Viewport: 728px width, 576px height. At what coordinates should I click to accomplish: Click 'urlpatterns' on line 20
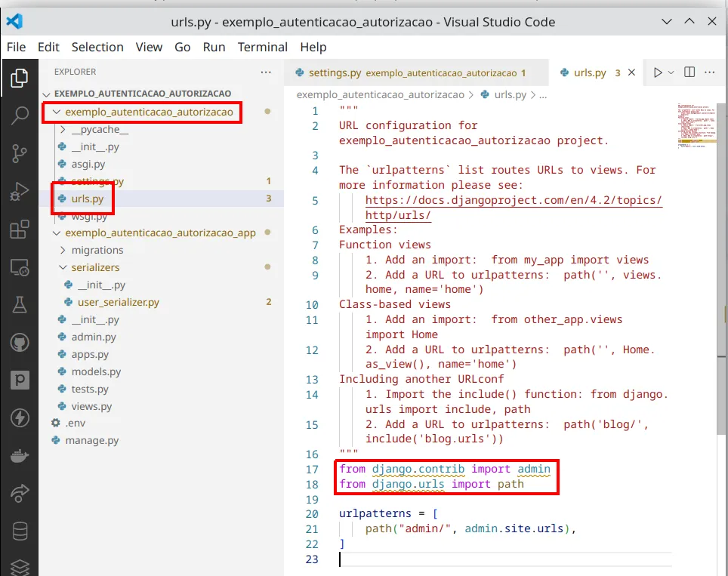(x=375, y=513)
